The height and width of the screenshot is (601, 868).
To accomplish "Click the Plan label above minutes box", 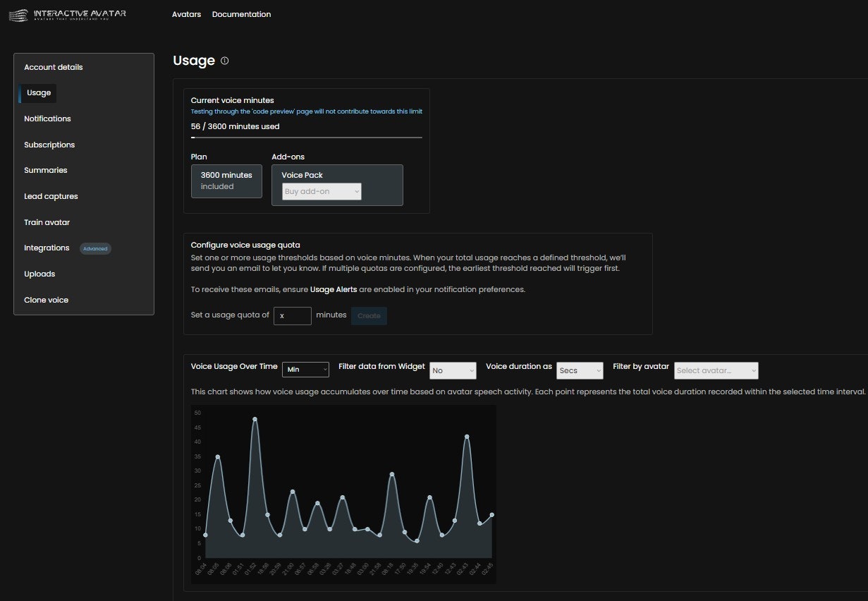I will click(199, 157).
